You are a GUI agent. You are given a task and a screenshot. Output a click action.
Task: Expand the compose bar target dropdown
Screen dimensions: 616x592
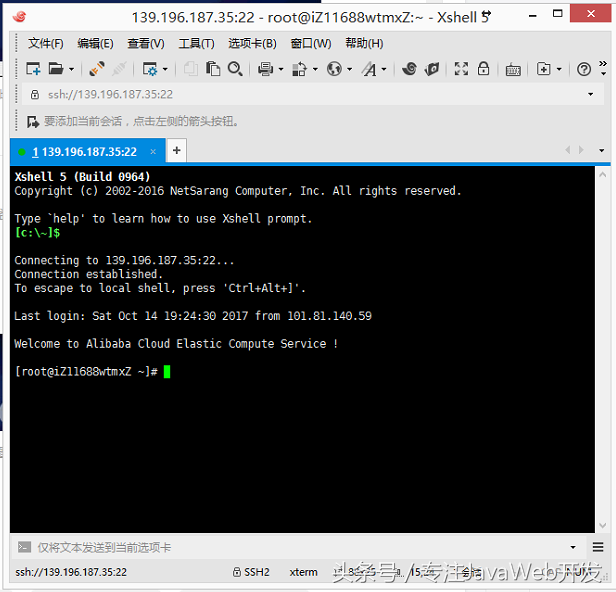point(573,547)
